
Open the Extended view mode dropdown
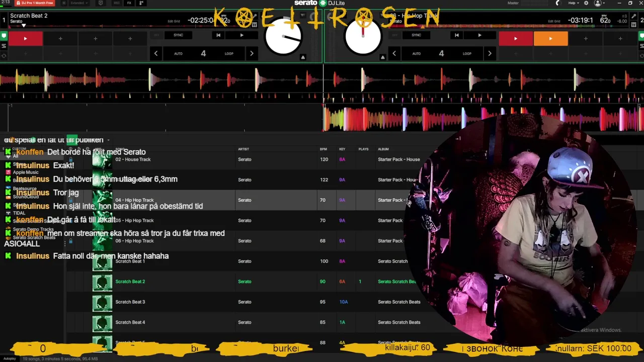pyautogui.click(x=79, y=3)
